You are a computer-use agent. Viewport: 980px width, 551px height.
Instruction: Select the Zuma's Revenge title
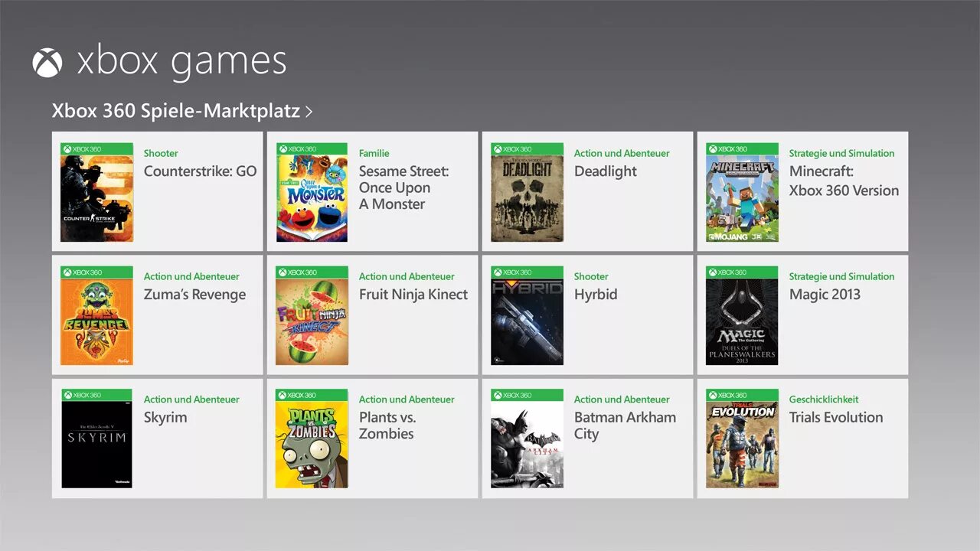coord(195,295)
